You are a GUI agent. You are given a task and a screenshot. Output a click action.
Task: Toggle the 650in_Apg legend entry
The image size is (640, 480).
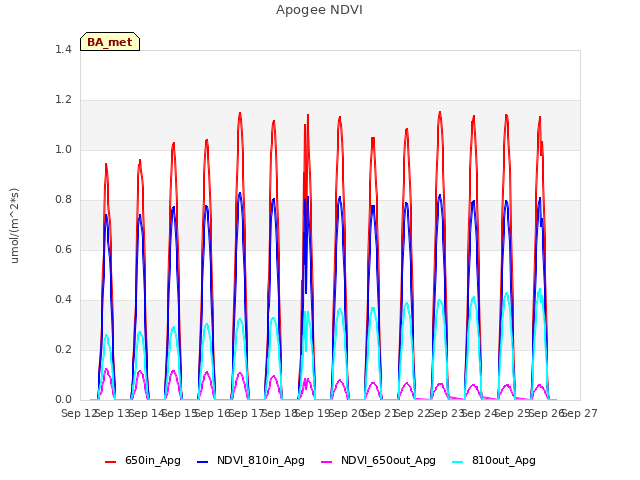point(142,460)
